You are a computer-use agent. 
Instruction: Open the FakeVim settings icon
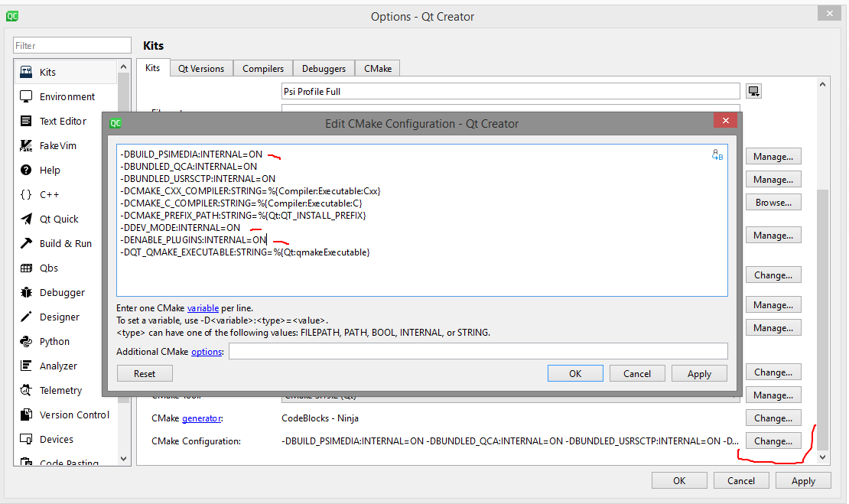[x=27, y=145]
